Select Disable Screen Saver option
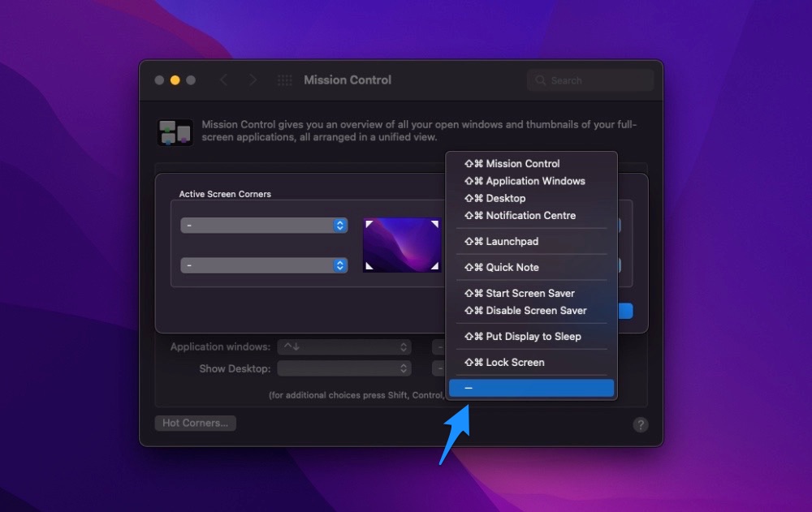This screenshot has width=812, height=512. click(x=531, y=311)
